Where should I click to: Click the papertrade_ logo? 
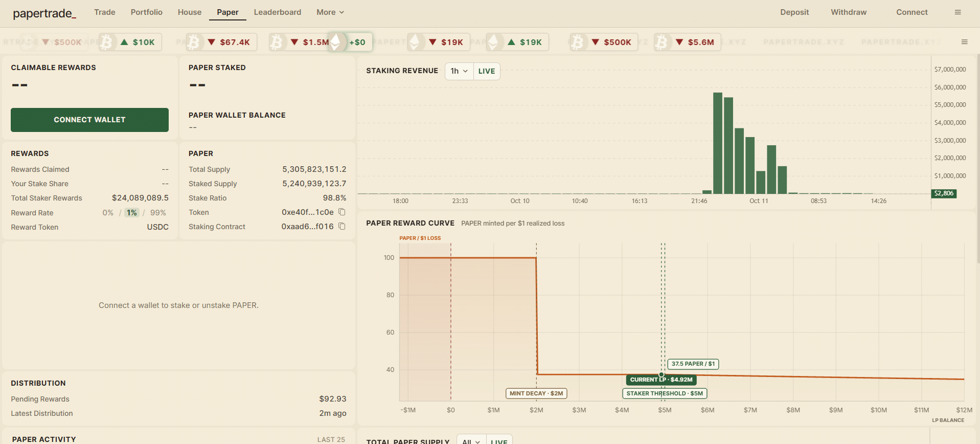pyautogui.click(x=44, y=13)
